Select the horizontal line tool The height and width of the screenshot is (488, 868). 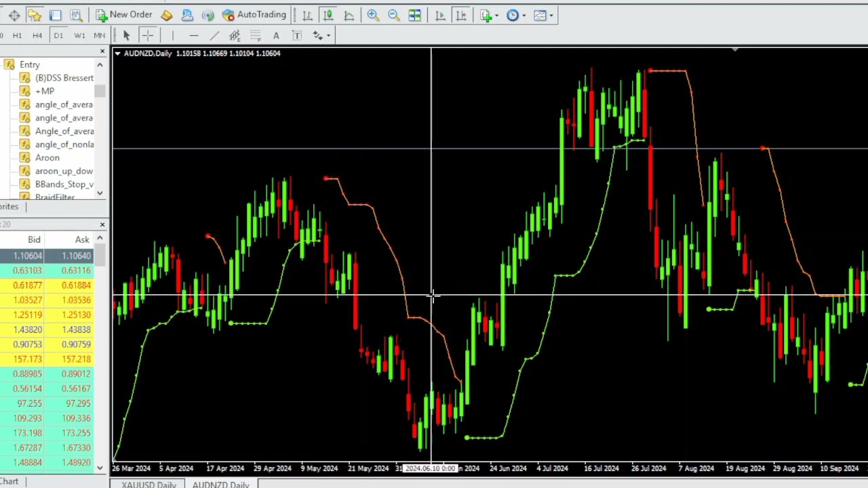click(193, 35)
